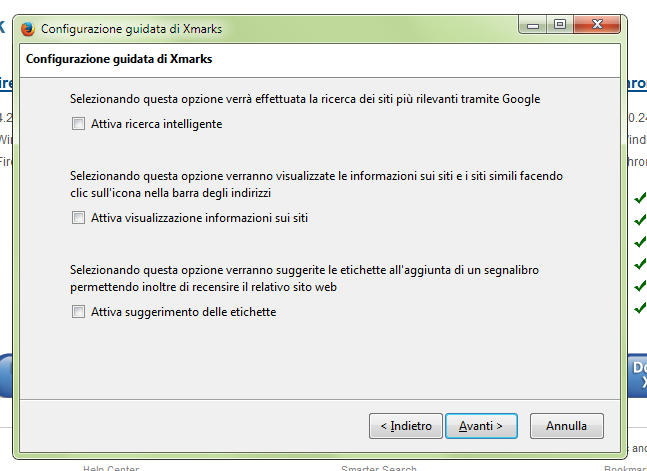Open the 'Help Center' link behind the dialog
The image size is (647, 471).
111,467
